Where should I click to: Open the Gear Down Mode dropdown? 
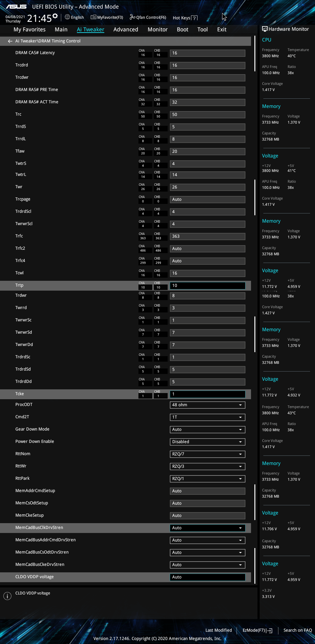[x=207, y=430]
